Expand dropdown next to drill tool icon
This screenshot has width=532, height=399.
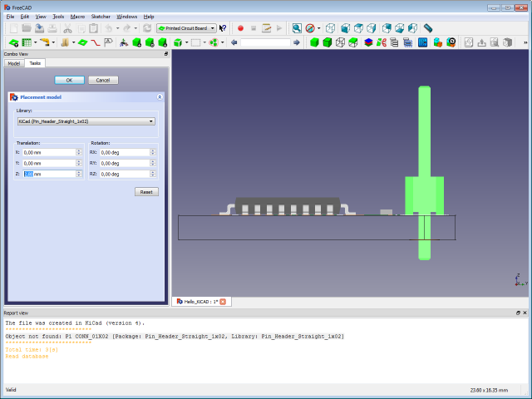click(53, 42)
